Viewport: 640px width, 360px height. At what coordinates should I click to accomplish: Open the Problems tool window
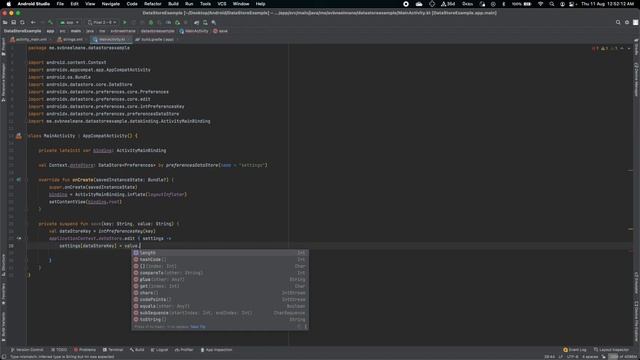coord(85,350)
